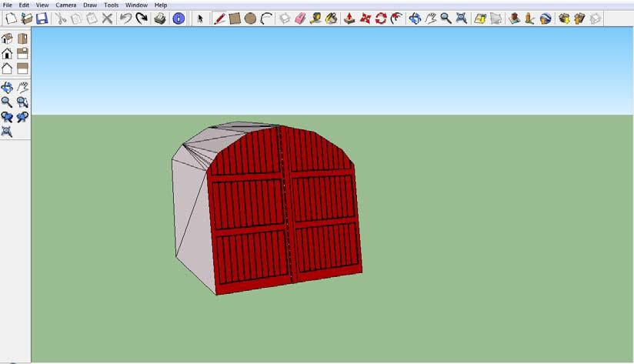Select Zoom magnifier in the top toolbar
Image resolution: width=634 pixels, height=364 pixels.
point(445,18)
